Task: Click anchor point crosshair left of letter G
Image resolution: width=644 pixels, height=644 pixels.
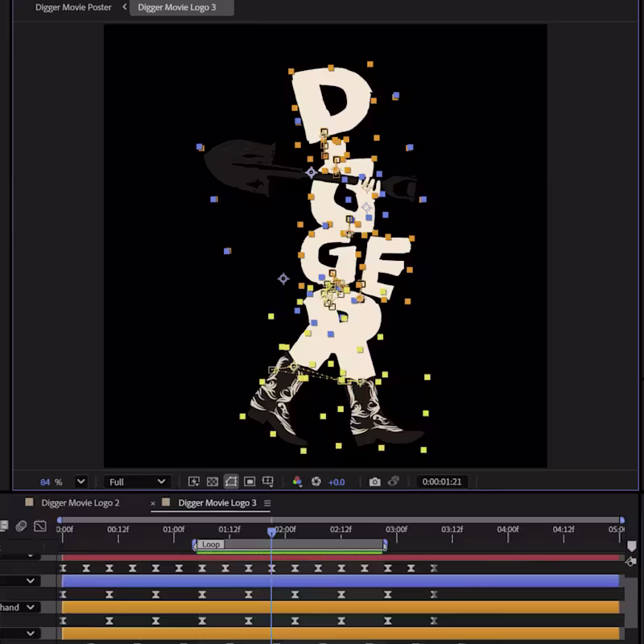Action: (x=283, y=279)
